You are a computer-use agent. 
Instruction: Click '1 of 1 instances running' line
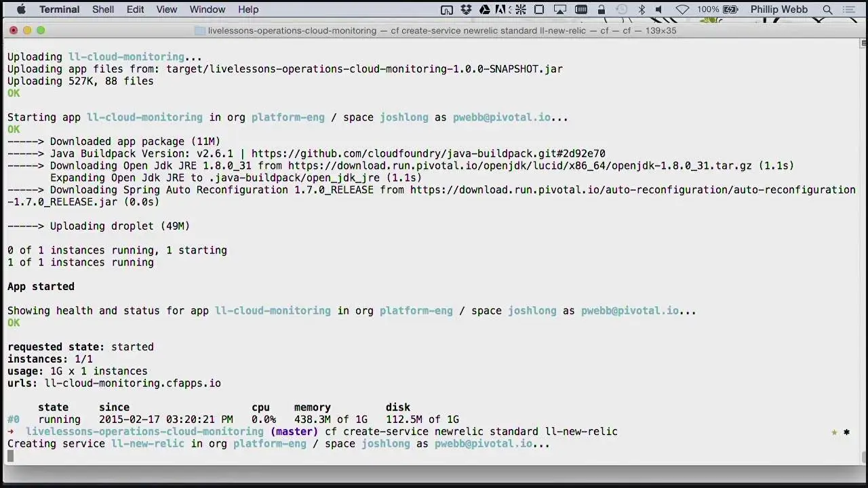(81, 263)
